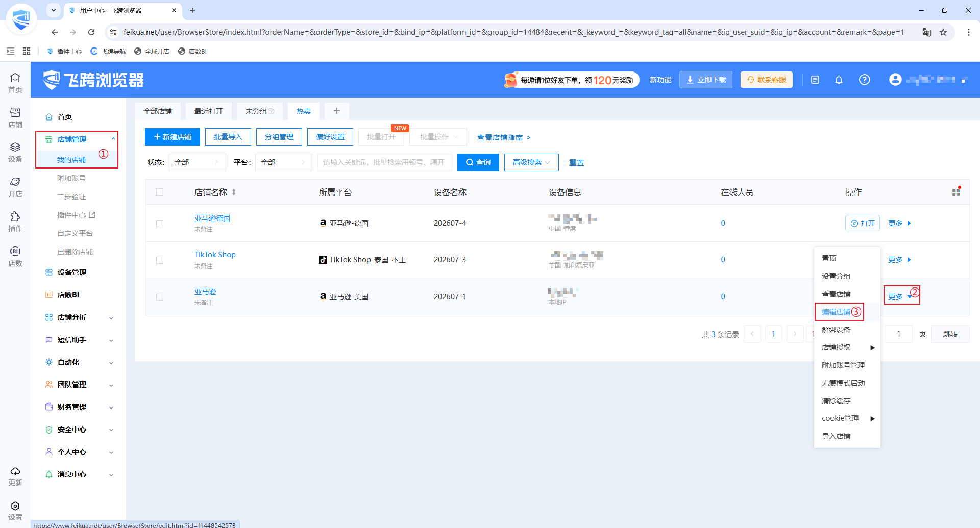Expand the 高级搜索 dropdown
The height and width of the screenshot is (528, 980).
(531, 162)
